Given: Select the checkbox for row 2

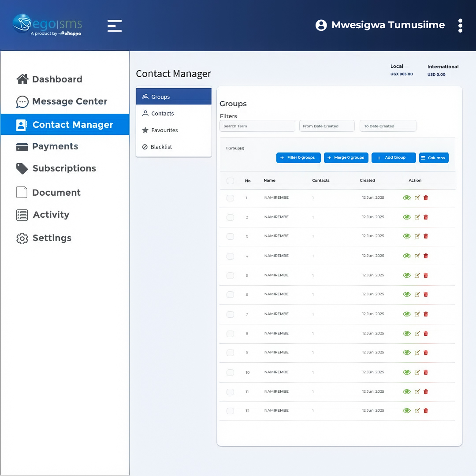Looking at the screenshot, I should (230, 217).
